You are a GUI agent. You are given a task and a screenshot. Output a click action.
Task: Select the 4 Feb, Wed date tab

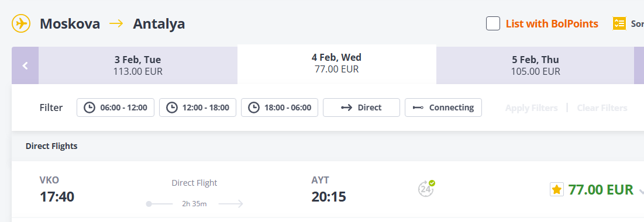click(x=337, y=64)
